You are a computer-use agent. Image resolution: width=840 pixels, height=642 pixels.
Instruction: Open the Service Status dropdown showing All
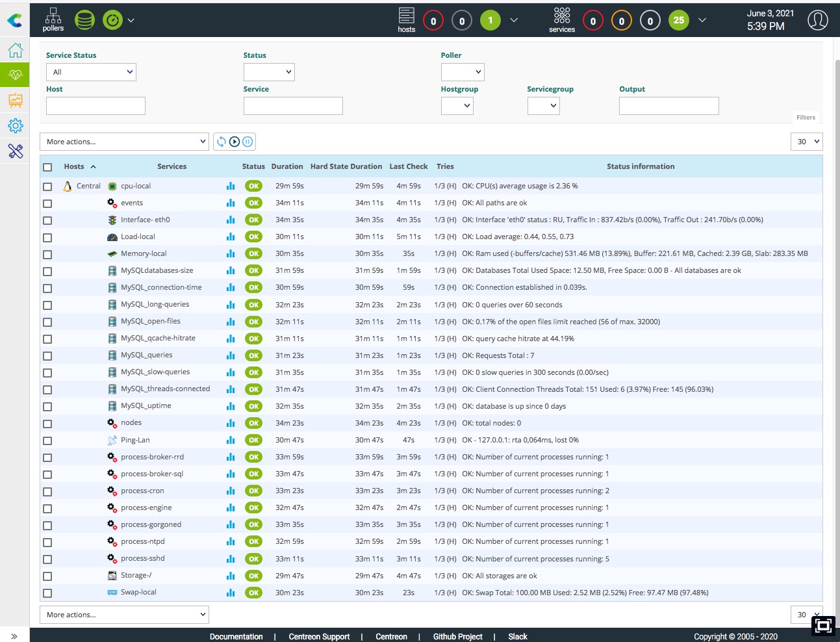[91, 72]
